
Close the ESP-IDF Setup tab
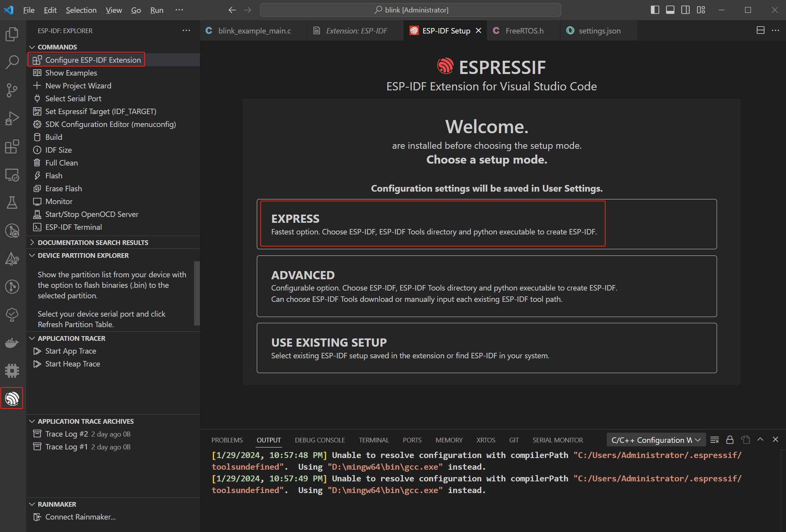point(479,30)
